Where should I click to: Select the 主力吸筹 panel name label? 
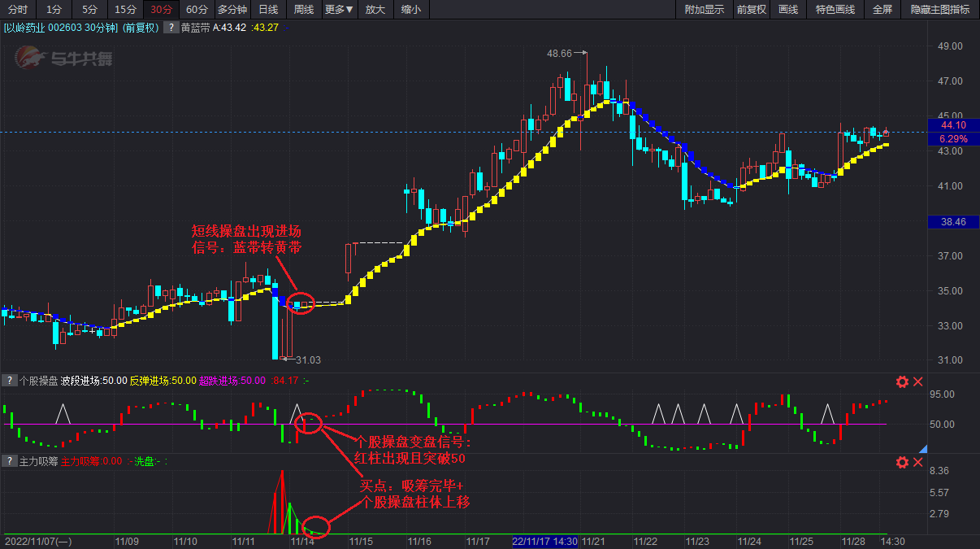(38, 461)
